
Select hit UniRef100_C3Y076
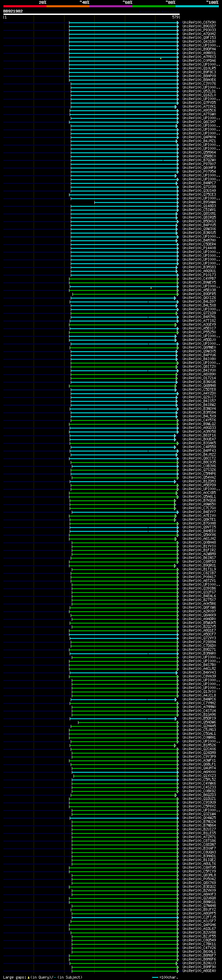[x=199, y=84]
